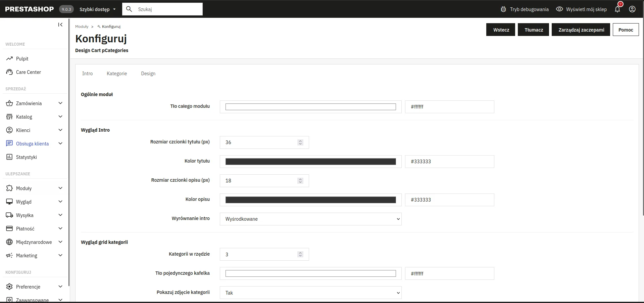Image resolution: width=644 pixels, height=303 pixels.
Task: Open the Pulpit dashboard icon
Action: click(x=9, y=58)
